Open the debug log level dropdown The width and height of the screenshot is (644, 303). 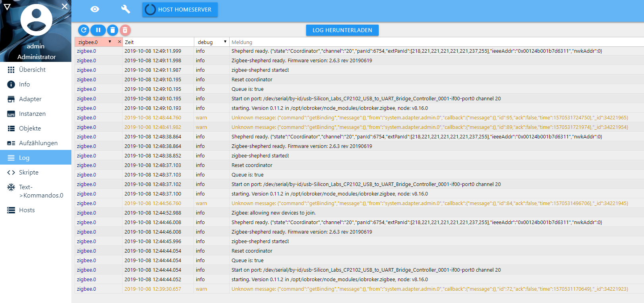pos(212,42)
